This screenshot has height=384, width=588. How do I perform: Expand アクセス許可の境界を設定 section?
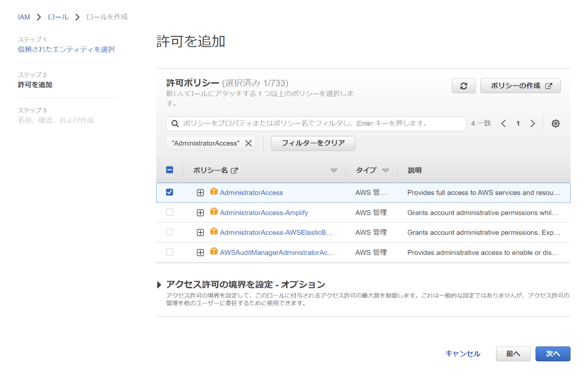point(159,285)
